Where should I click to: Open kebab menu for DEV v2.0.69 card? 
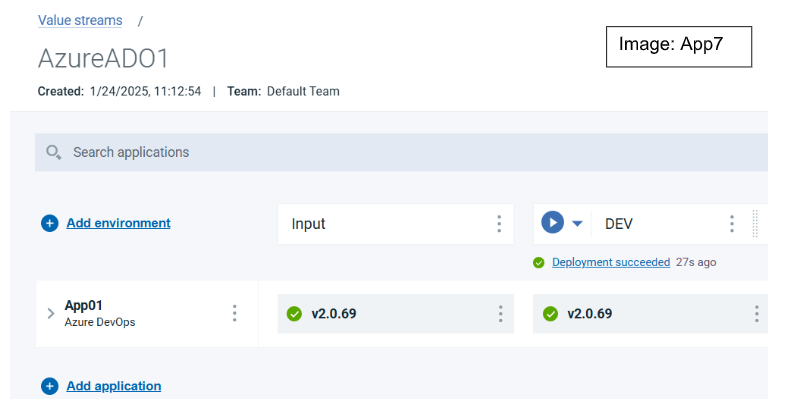tap(756, 314)
